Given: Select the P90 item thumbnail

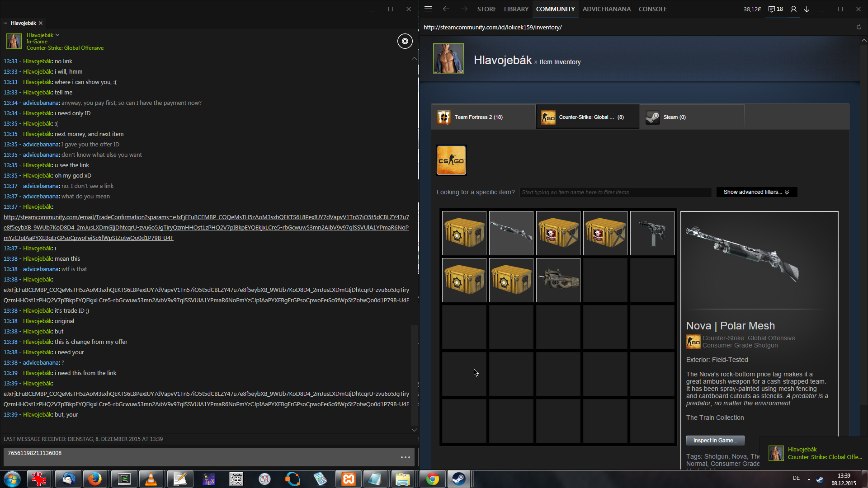Looking at the screenshot, I should pyautogui.click(x=558, y=280).
